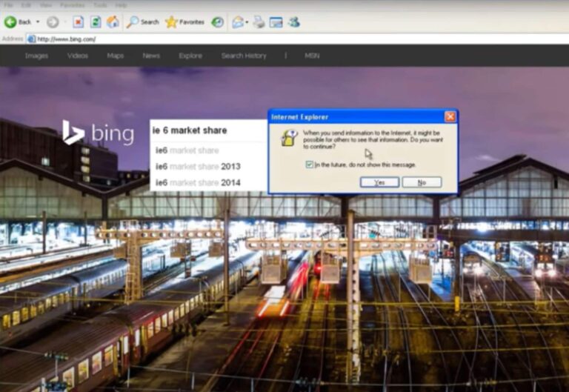This screenshot has height=392, width=569.
Task: Open the Favorites star panel
Action: 184,22
